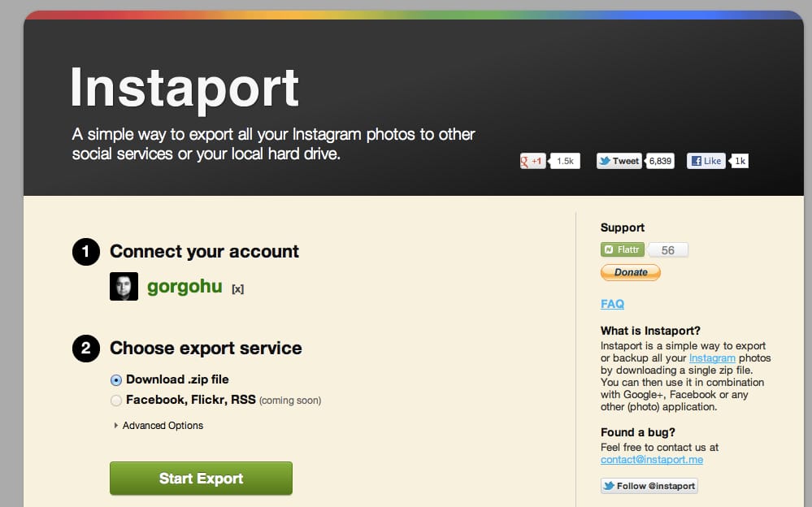Click the Instaport title heading
812x507 pixels.
pos(185,89)
